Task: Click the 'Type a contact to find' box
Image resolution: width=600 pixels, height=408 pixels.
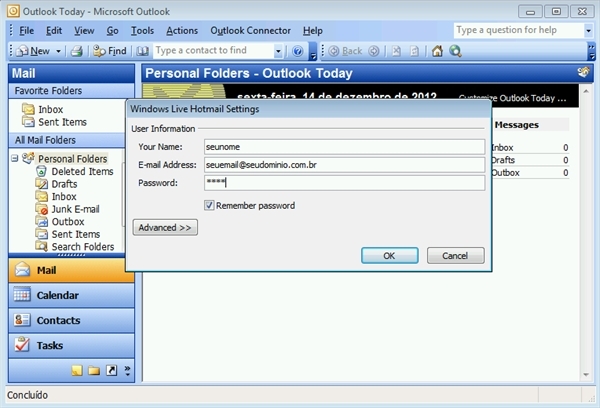Action: pos(214,51)
